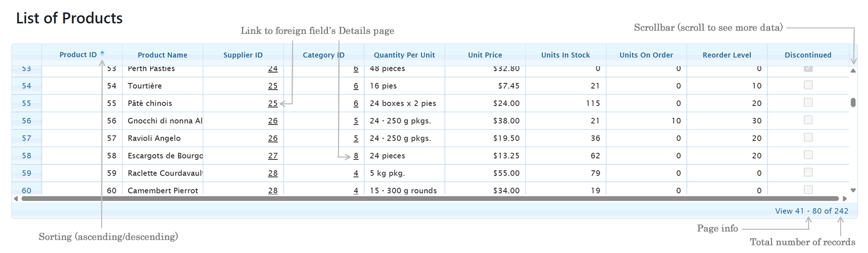This screenshot has width=868, height=253.
Task: Click the horizontal scrollbar left arrow
Action: click(16, 199)
